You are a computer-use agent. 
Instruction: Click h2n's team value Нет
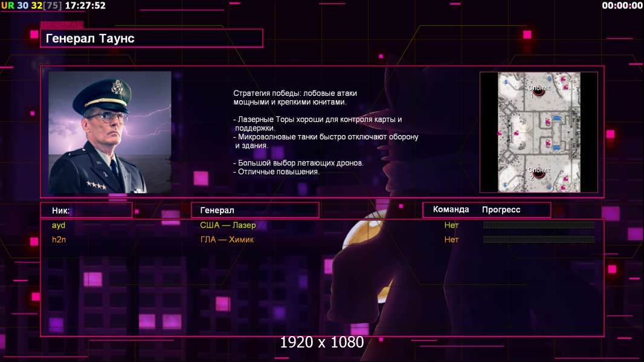pos(451,240)
